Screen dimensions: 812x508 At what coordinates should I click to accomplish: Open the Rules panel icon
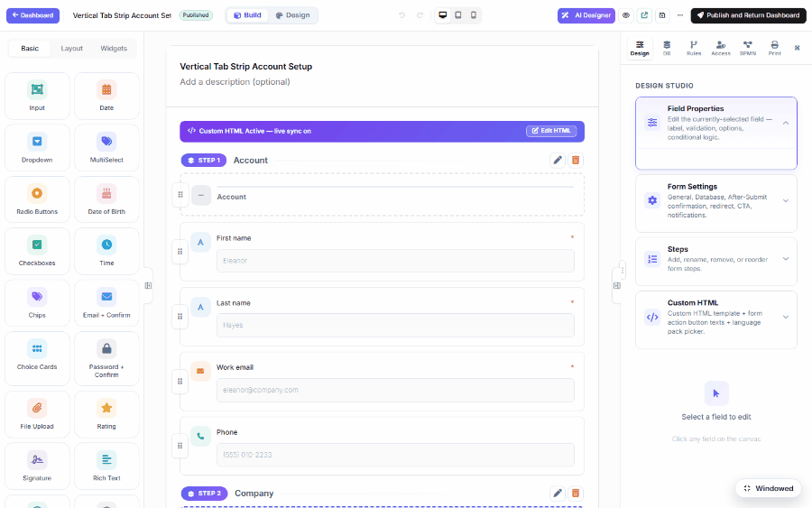(x=694, y=48)
